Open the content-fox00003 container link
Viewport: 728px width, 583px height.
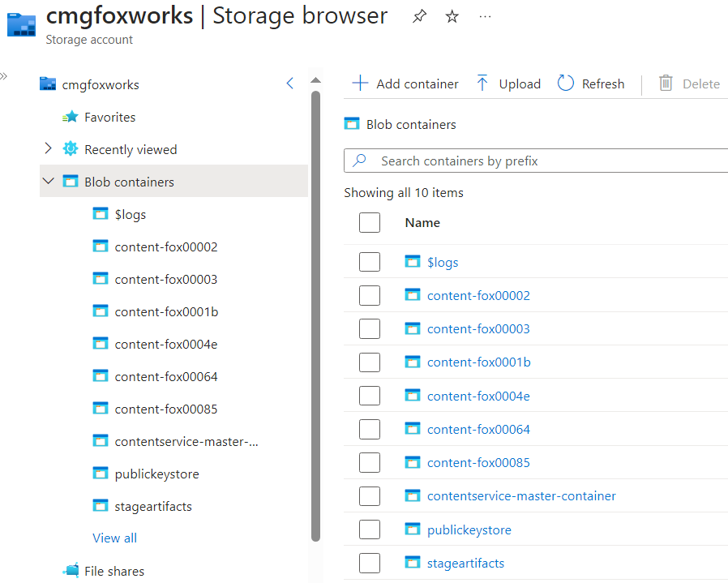coord(478,329)
